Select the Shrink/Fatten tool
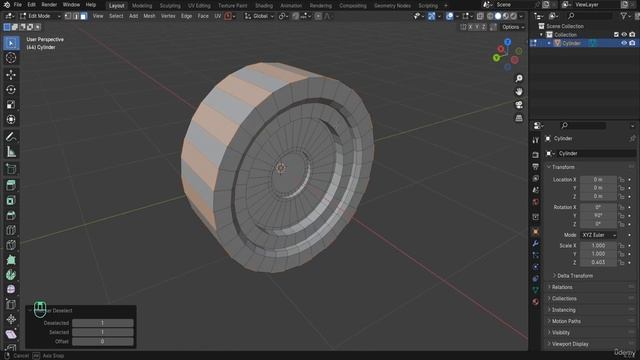The image size is (640, 360). tap(11, 319)
